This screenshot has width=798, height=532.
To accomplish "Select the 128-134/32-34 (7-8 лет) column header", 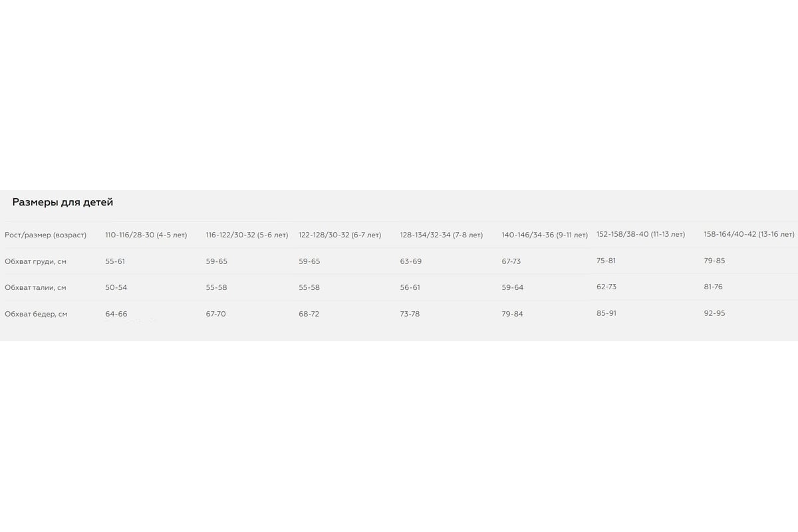I will coord(441,235).
